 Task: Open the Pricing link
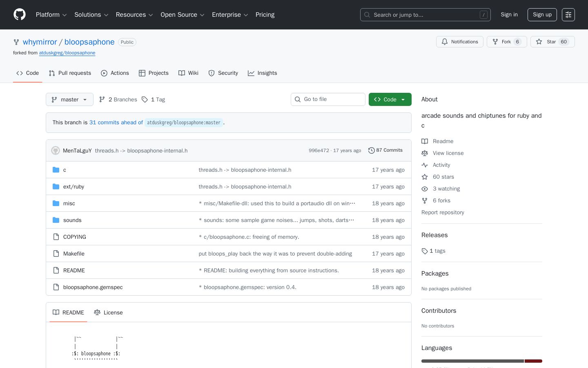[x=265, y=15]
